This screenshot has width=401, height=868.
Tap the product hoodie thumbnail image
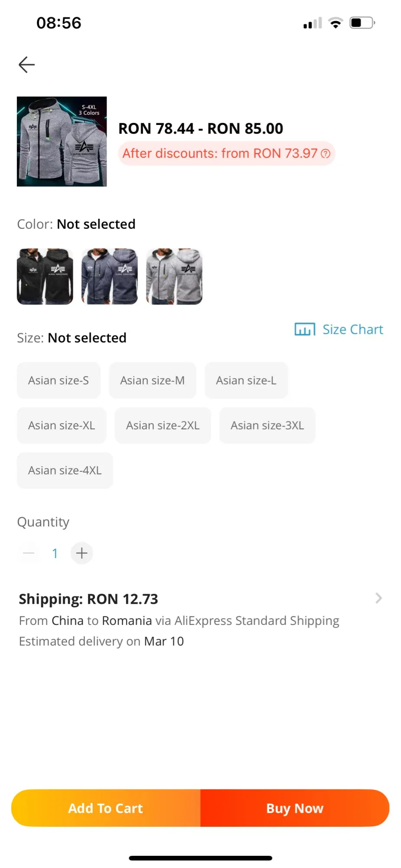tap(62, 141)
